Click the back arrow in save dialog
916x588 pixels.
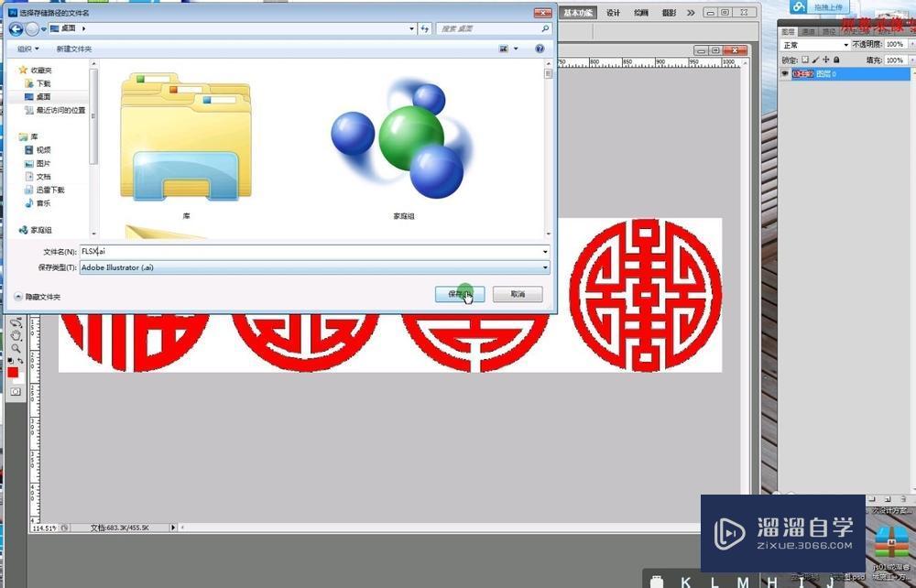[x=16, y=28]
